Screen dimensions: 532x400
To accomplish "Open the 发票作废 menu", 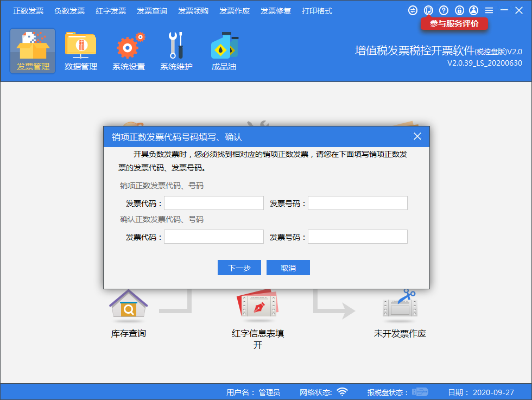I will tap(235, 11).
